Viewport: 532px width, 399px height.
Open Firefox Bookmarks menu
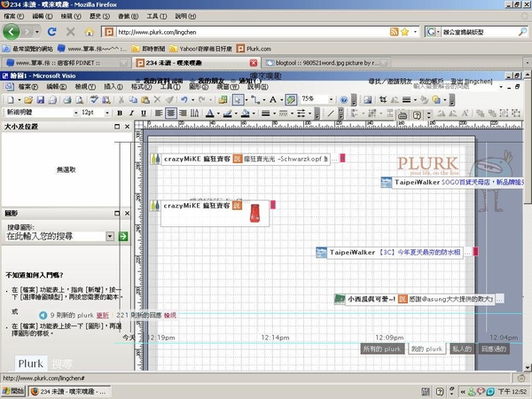pyautogui.click(x=128, y=16)
